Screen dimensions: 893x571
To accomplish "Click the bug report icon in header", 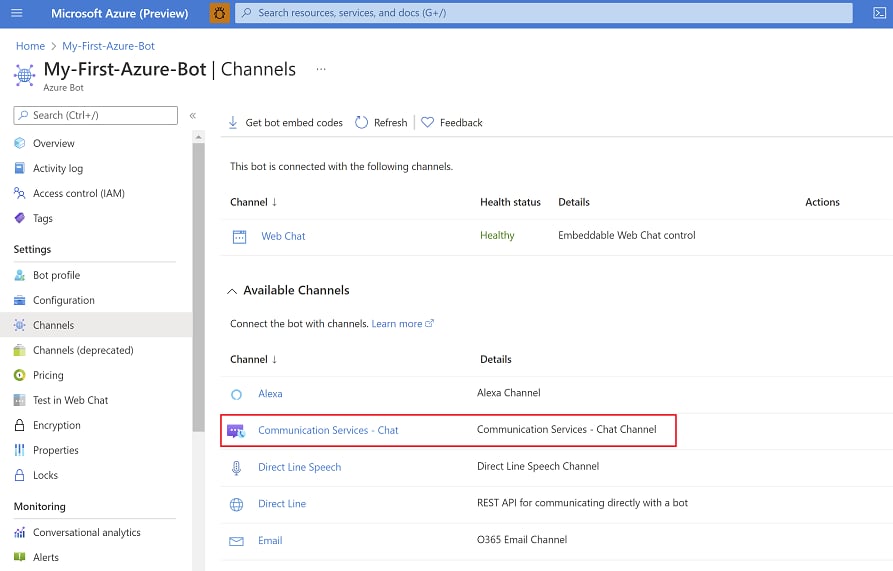I will pyautogui.click(x=219, y=13).
